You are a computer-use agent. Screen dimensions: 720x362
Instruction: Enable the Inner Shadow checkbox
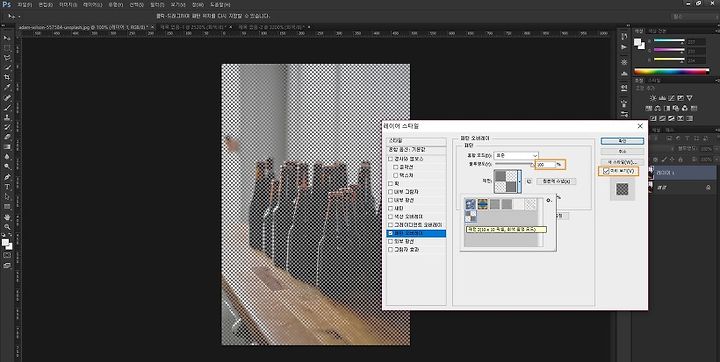pyautogui.click(x=391, y=192)
